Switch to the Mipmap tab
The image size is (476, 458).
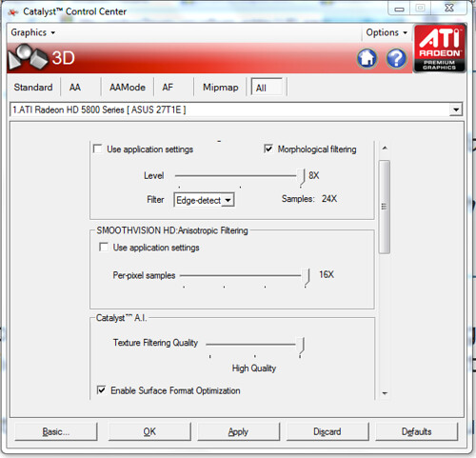(x=221, y=88)
